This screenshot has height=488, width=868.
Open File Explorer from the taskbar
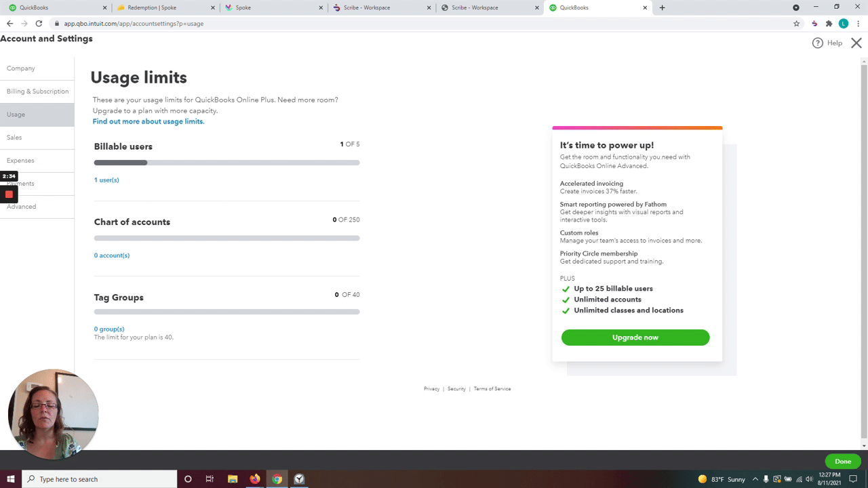point(233,479)
